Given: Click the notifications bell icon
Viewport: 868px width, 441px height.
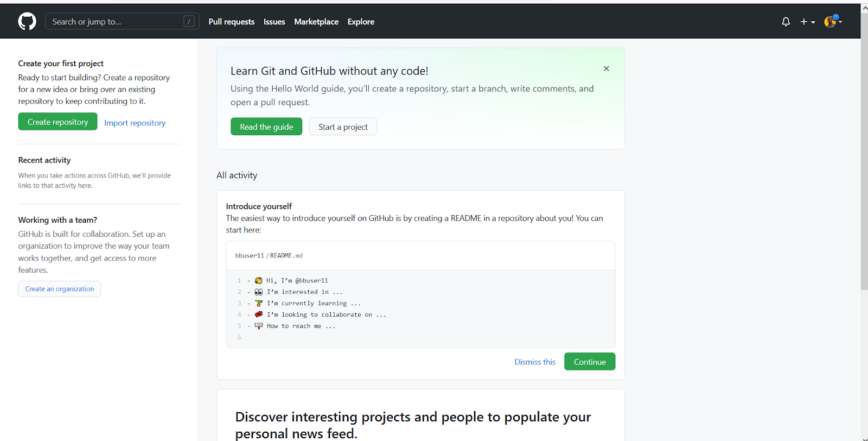Looking at the screenshot, I should tap(786, 22).
